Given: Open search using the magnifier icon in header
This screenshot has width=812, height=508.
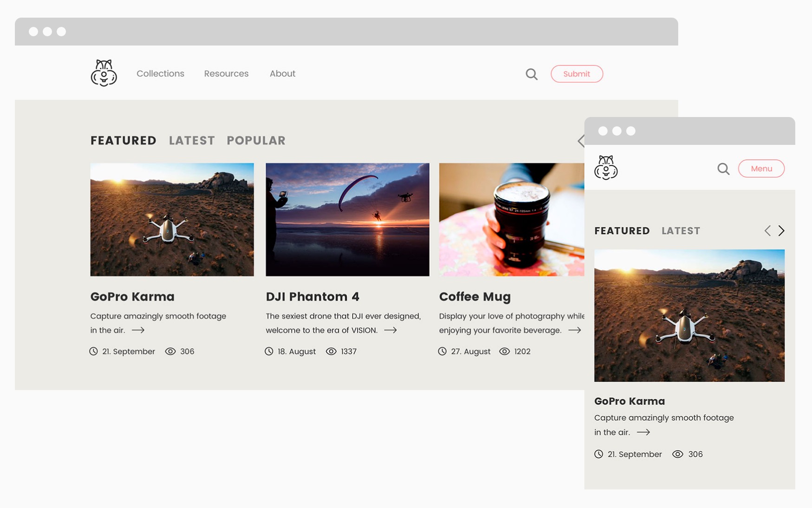Looking at the screenshot, I should click(531, 73).
